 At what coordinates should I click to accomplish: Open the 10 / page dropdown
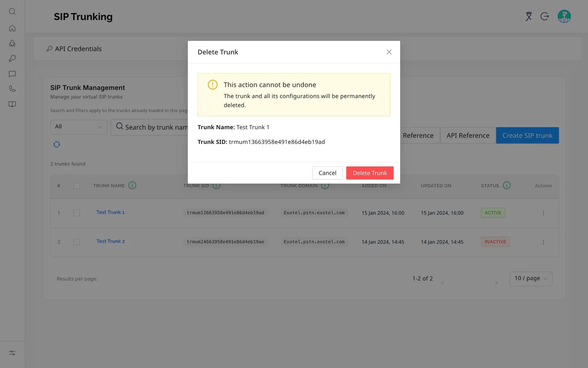point(531,278)
